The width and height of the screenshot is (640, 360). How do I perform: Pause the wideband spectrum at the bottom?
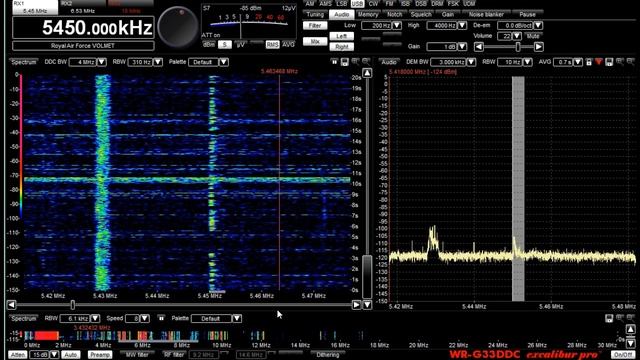tap(162, 318)
